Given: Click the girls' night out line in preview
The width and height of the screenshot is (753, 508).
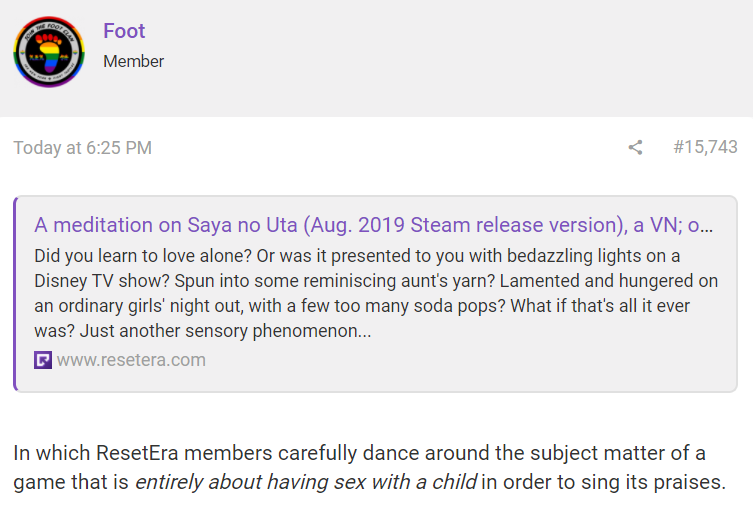Looking at the screenshot, I should coord(362,306).
